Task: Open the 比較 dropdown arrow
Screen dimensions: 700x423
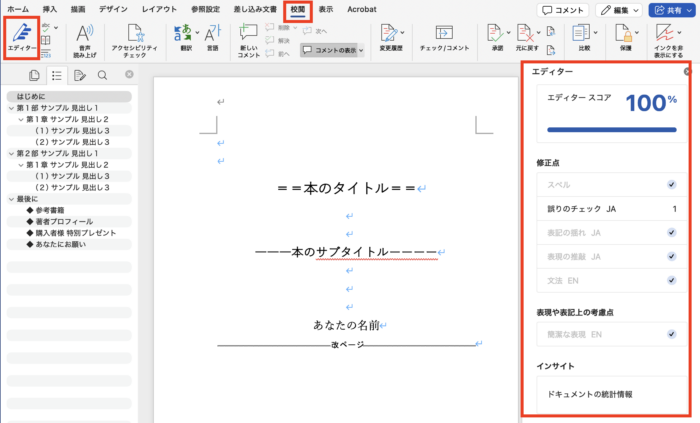Action: (596, 32)
